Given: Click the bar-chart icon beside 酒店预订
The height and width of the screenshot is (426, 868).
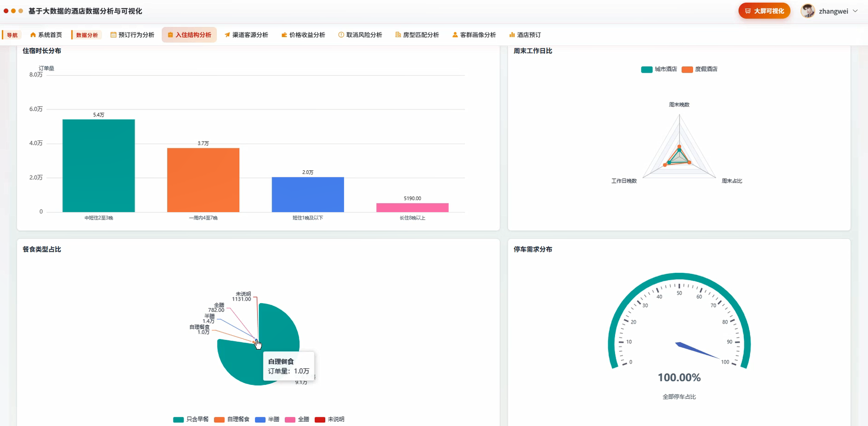Looking at the screenshot, I should tap(512, 35).
